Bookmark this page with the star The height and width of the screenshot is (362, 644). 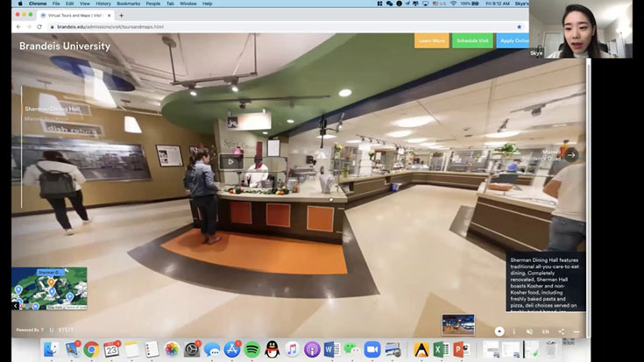pyautogui.click(x=519, y=26)
